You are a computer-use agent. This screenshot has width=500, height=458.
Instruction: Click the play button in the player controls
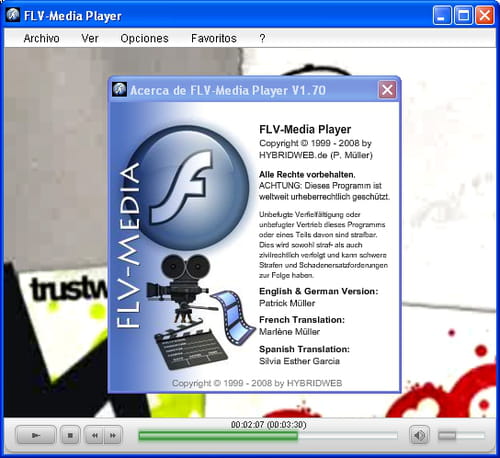pos(35,435)
